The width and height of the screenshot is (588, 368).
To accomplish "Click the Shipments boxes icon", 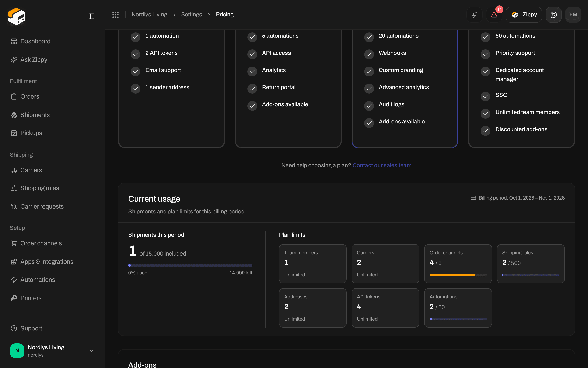I will [x=14, y=115].
